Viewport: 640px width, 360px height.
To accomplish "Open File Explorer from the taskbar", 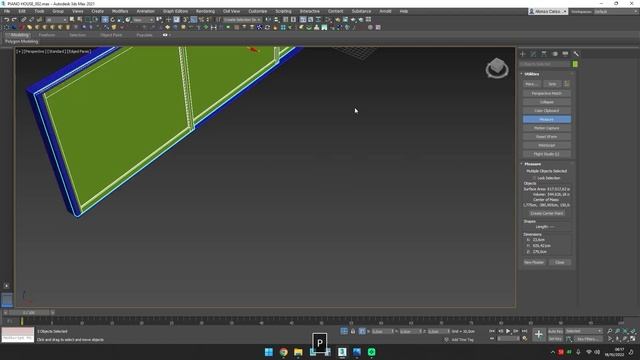I will click(298, 352).
